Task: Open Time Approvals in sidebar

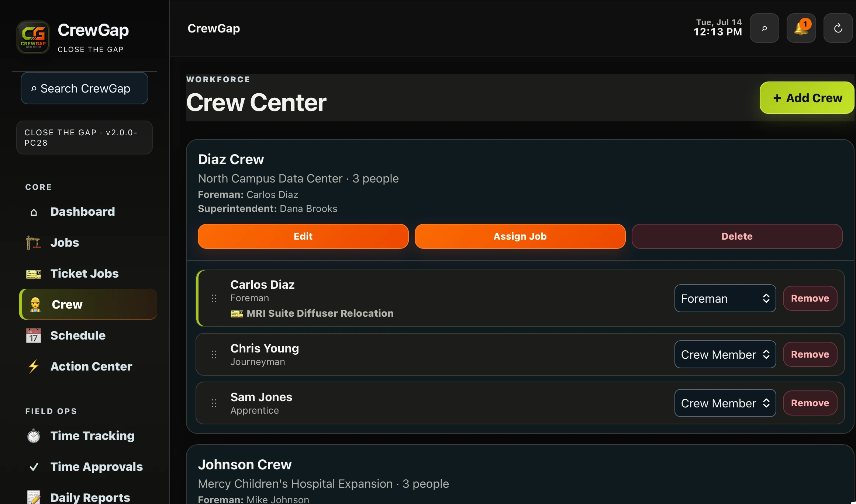Action: (x=88, y=467)
